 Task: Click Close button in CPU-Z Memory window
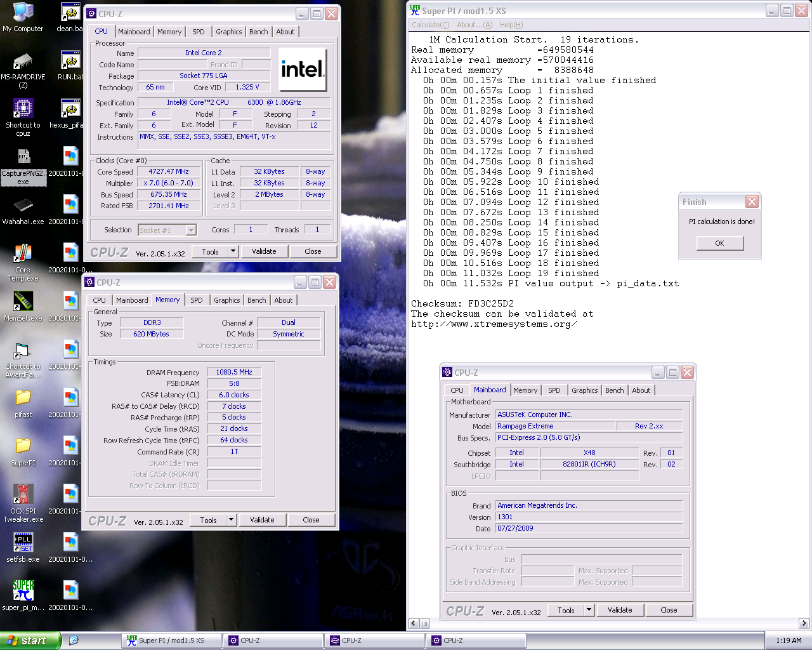pos(311,520)
